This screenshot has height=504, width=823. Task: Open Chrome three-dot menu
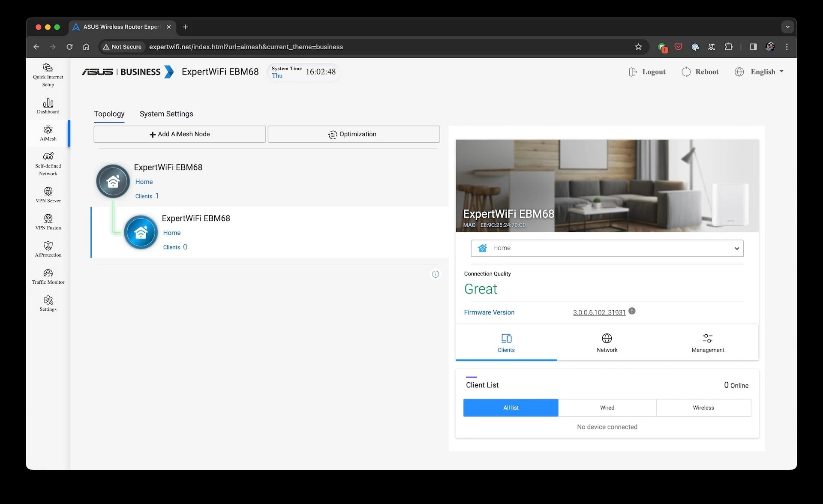coord(787,47)
